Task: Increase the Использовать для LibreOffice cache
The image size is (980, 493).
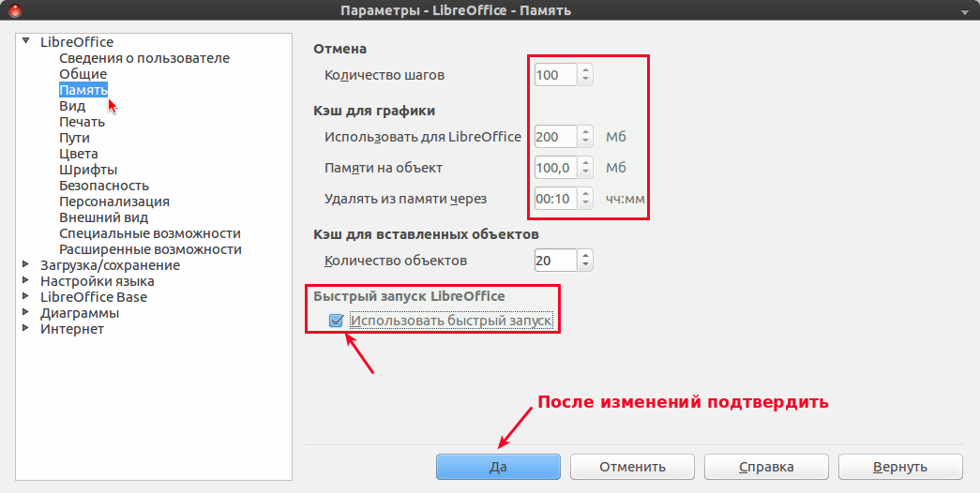Action: (x=585, y=131)
